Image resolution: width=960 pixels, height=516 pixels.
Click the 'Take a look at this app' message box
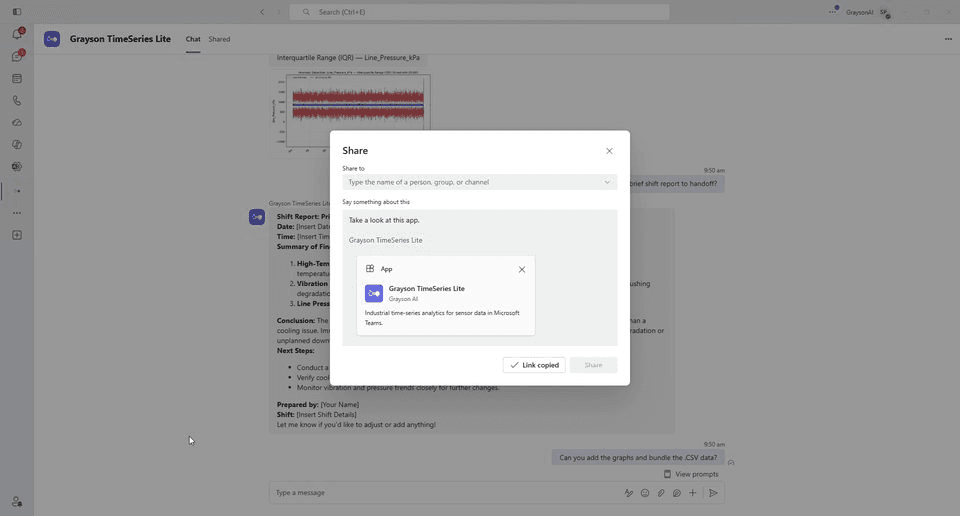pyautogui.click(x=479, y=278)
